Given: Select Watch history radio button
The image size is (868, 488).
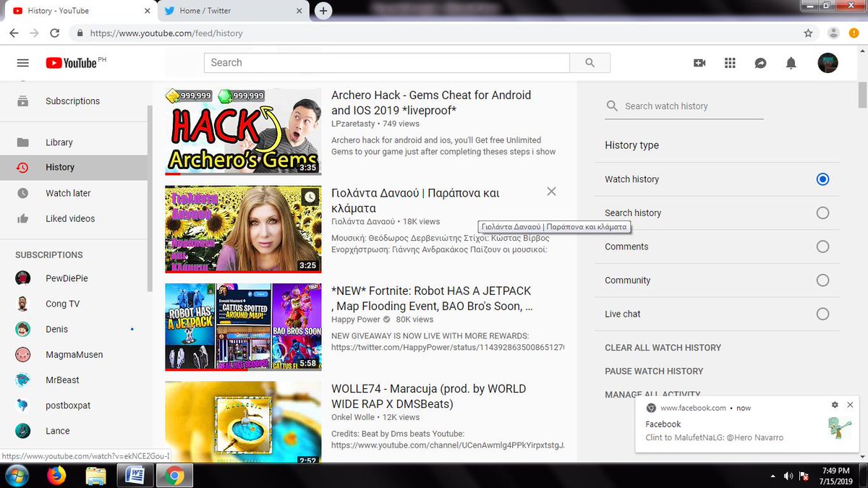Looking at the screenshot, I should coord(822,179).
